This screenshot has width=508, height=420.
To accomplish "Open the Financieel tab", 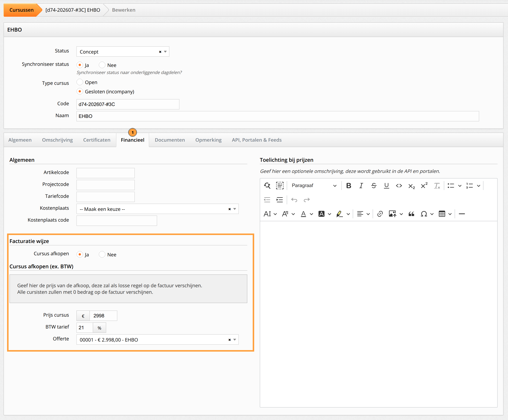I will click(133, 140).
